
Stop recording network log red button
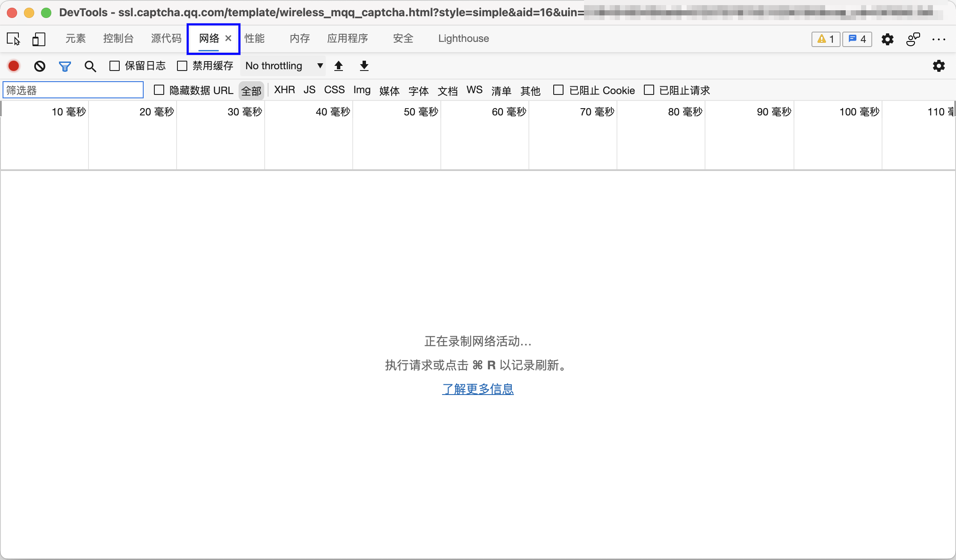[x=14, y=66]
